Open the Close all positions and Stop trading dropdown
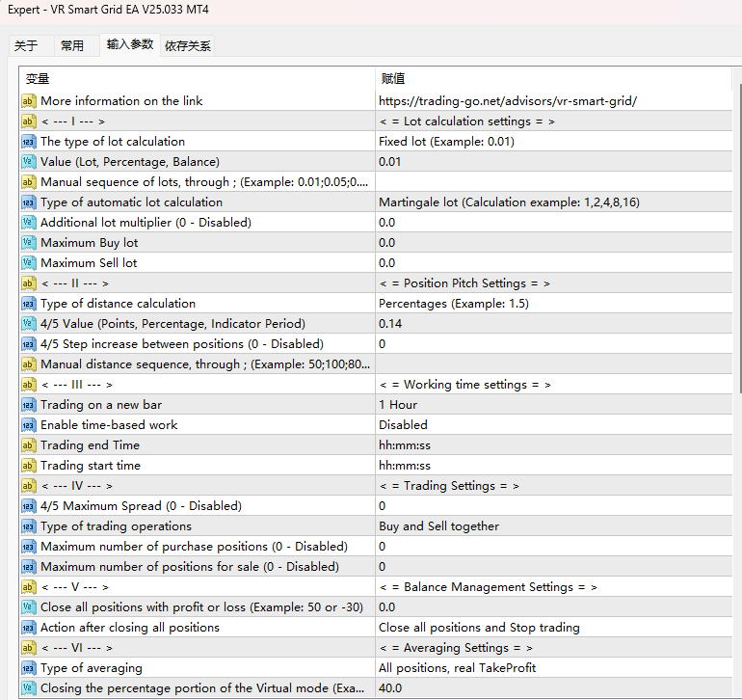 554,628
